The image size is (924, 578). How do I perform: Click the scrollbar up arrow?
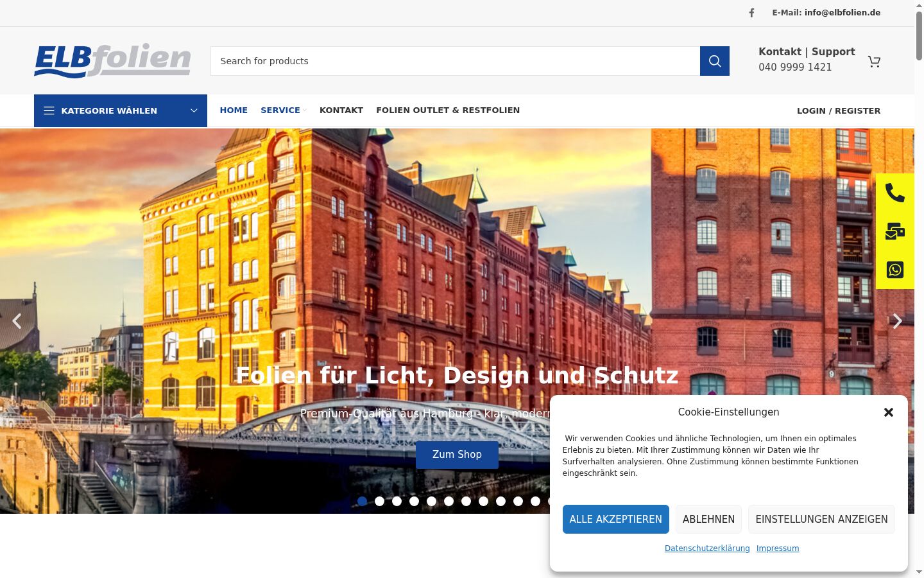[x=919, y=4]
